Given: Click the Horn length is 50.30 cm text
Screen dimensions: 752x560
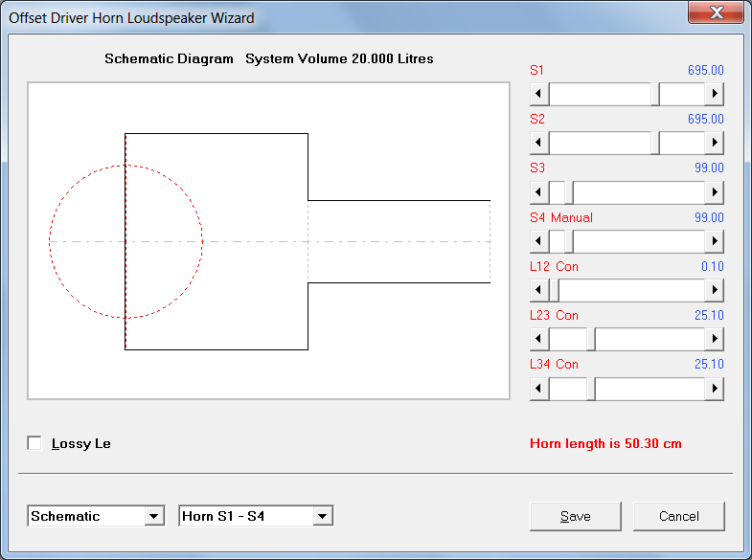Looking at the screenshot, I should click(x=605, y=443).
